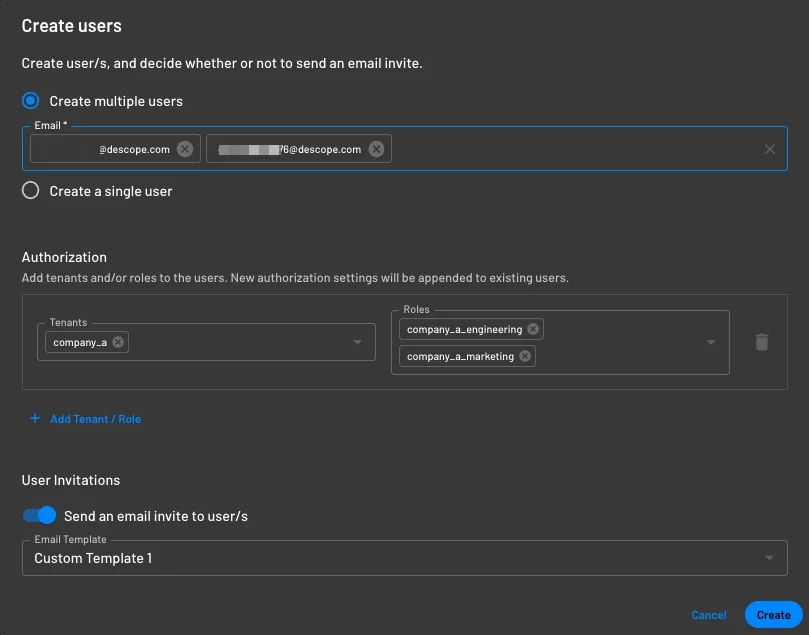Screen dimensions: 809x635
Task: Toggle Send an email invite to user/s switch
Action: tap(39, 515)
